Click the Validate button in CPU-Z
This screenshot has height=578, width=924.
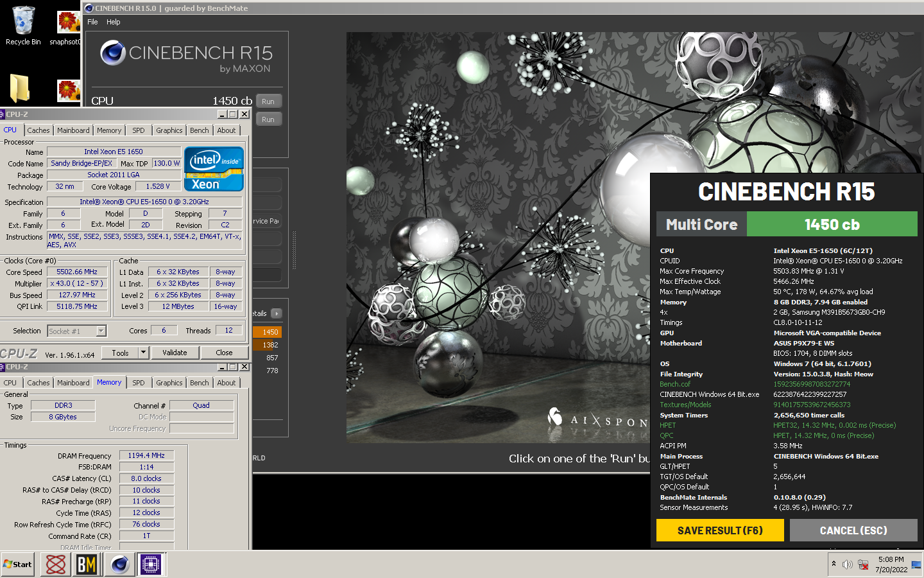(175, 353)
